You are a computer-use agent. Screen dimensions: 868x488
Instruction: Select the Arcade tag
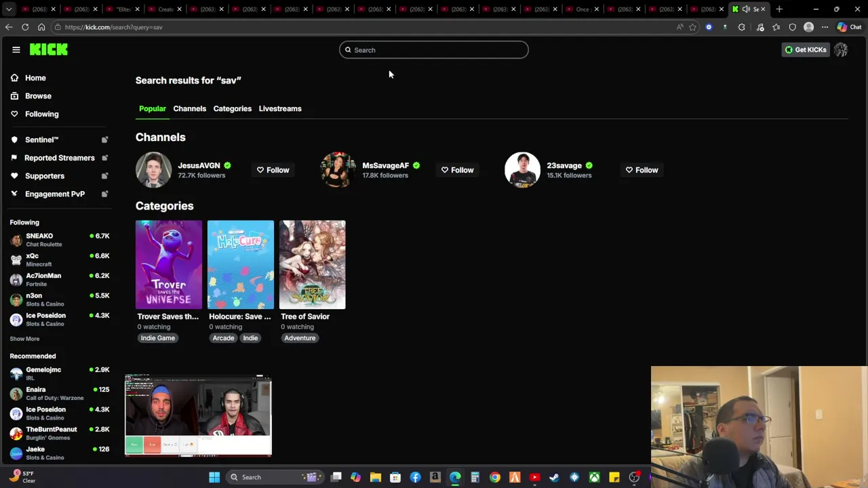point(223,338)
